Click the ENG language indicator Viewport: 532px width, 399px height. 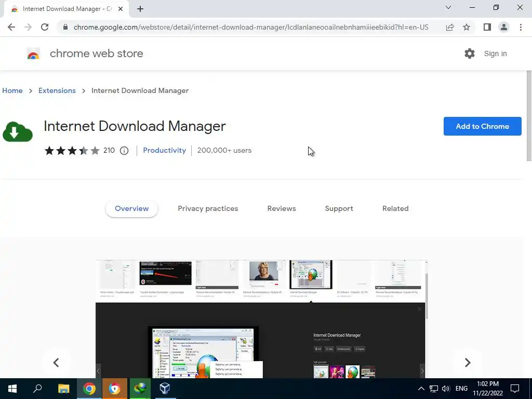click(461, 389)
